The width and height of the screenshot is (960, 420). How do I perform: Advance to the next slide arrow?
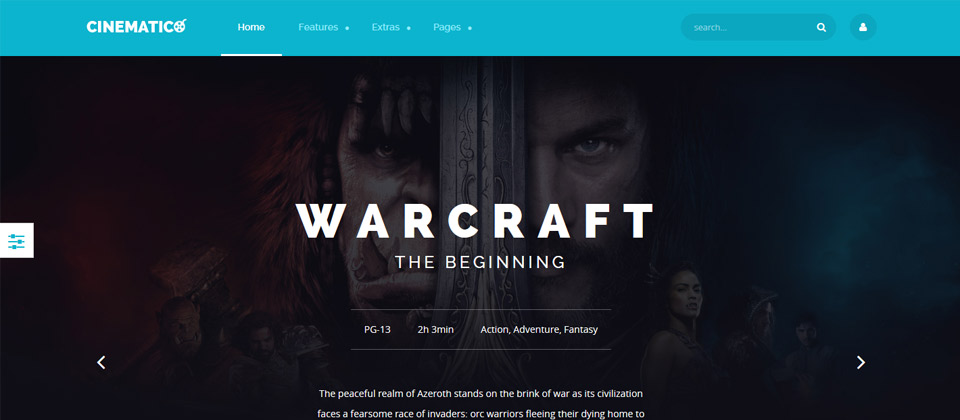[x=860, y=362]
